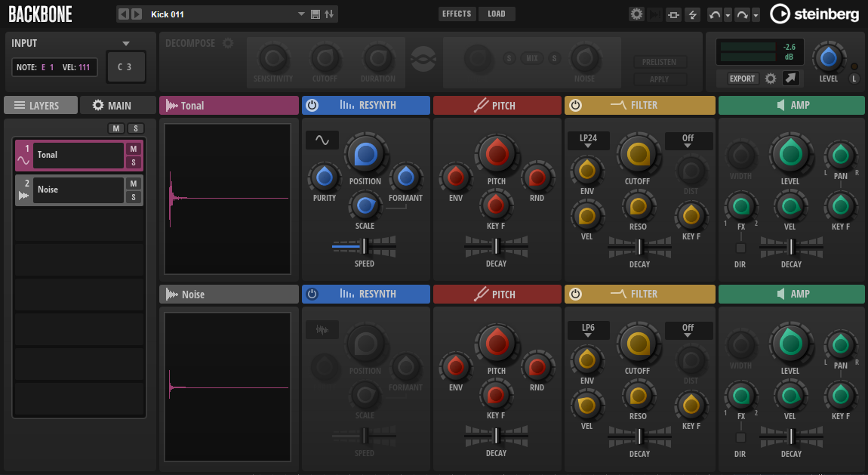This screenshot has height=475, width=868.
Task: Click the Tonal RESYNTH SPEED slider
Action: pos(365,246)
